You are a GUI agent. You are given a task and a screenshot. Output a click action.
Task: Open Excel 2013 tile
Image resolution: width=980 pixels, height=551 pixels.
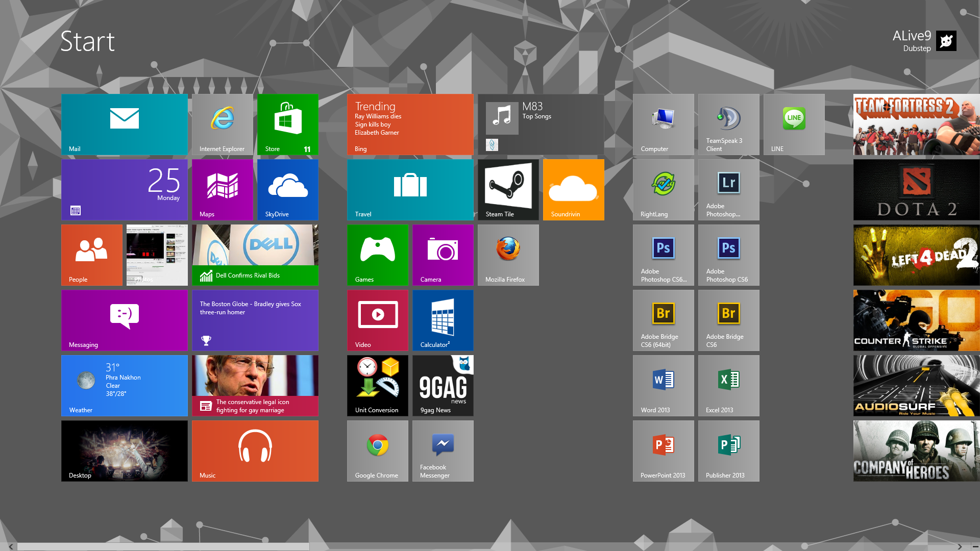point(728,385)
